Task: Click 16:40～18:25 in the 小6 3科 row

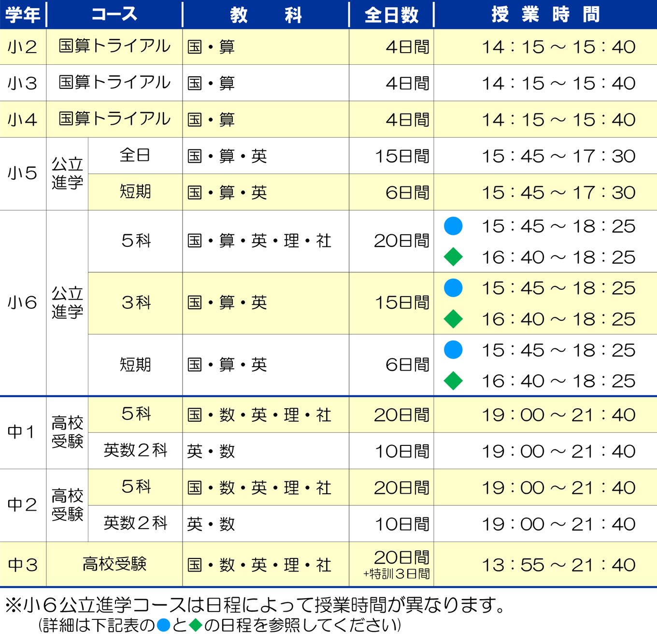Action: (558, 319)
